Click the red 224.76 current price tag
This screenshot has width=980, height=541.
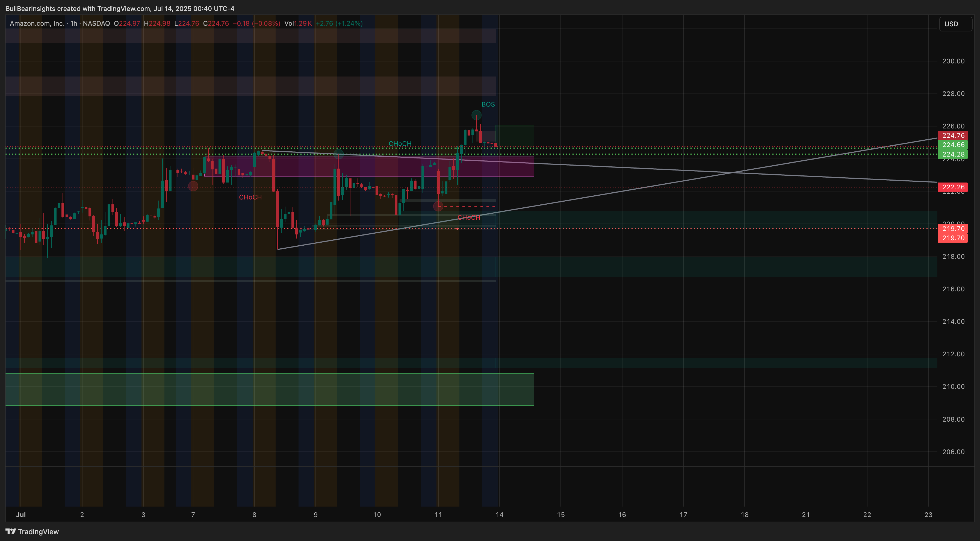tap(953, 136)
